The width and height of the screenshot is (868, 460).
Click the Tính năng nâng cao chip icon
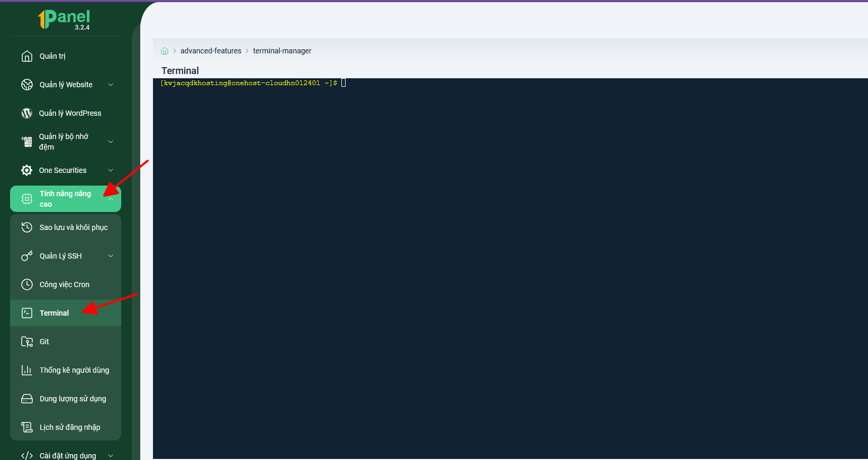point(27,199)
